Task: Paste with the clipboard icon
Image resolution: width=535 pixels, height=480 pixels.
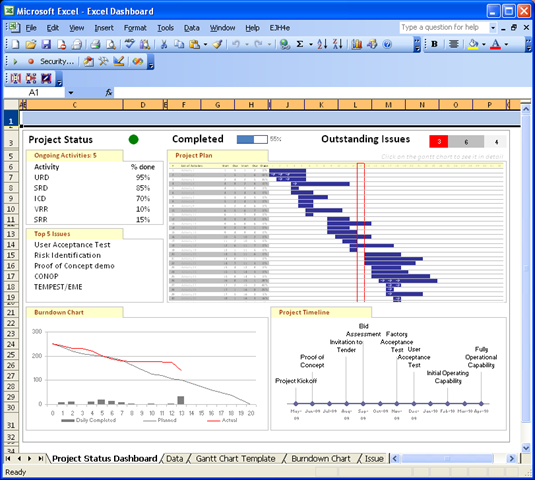Action: tap(194, 44)
